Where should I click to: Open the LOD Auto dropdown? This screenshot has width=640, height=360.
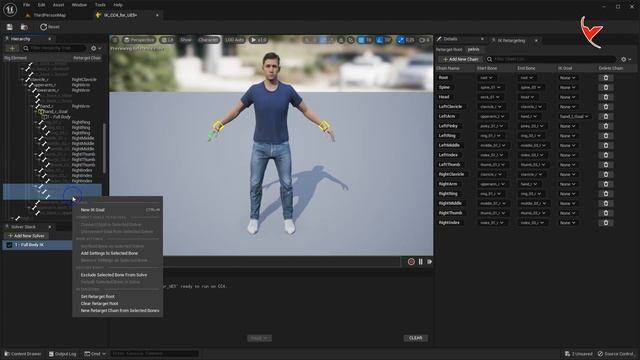pos(234,40)
